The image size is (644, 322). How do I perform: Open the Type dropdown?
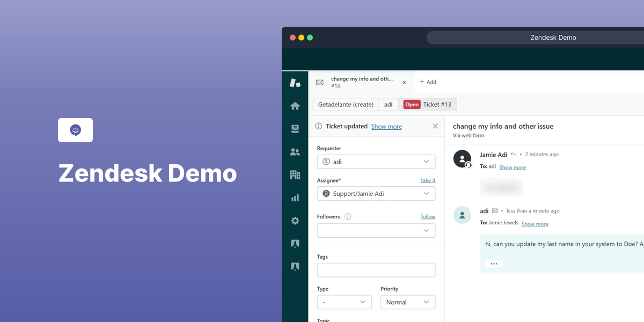(x=345, y=302)
